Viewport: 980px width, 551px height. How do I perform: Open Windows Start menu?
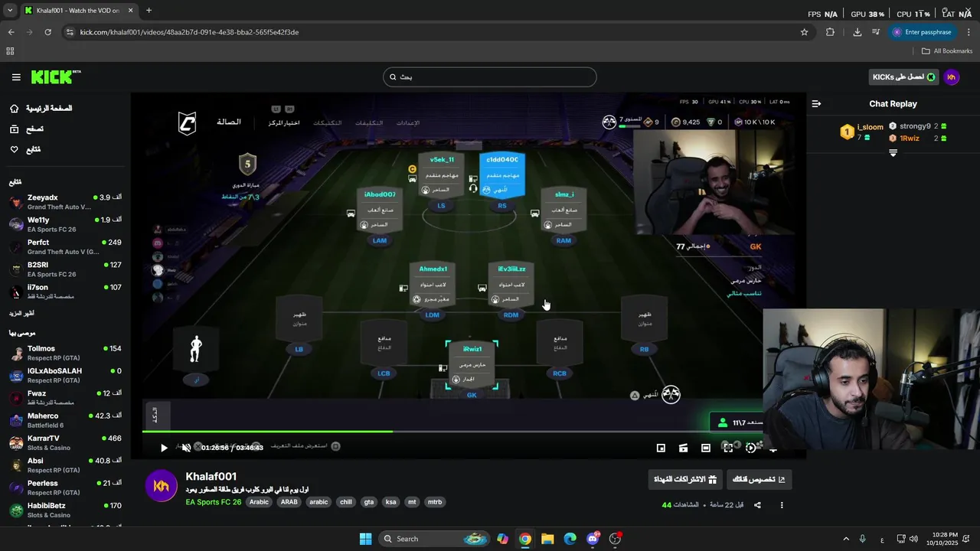coord(365,539)
